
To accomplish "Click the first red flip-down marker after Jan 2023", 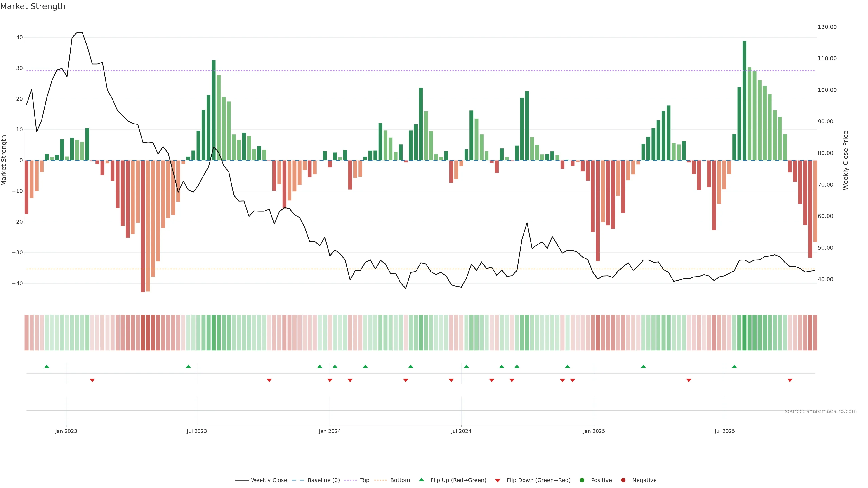I will (x=92, y=380).
